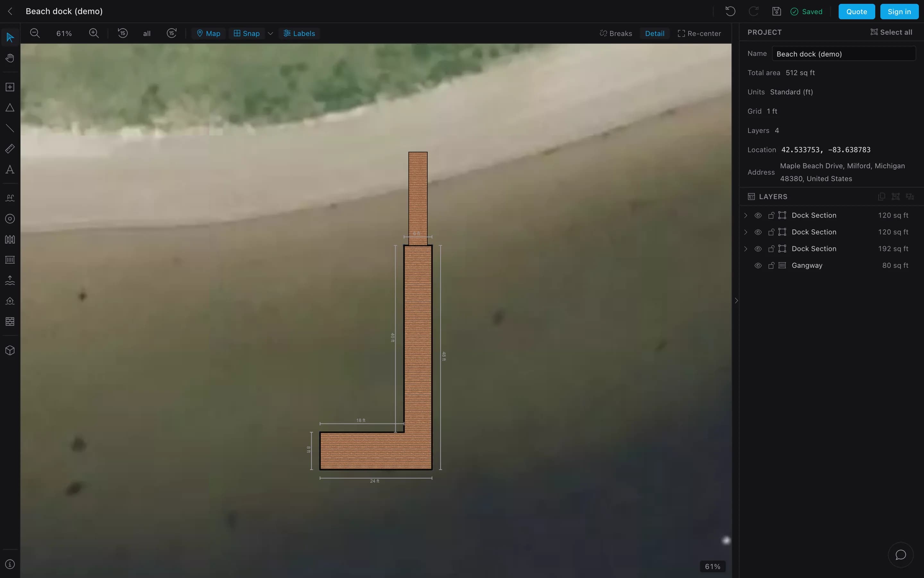Undo the last action
924x578 pixels.
click(730, 12)
